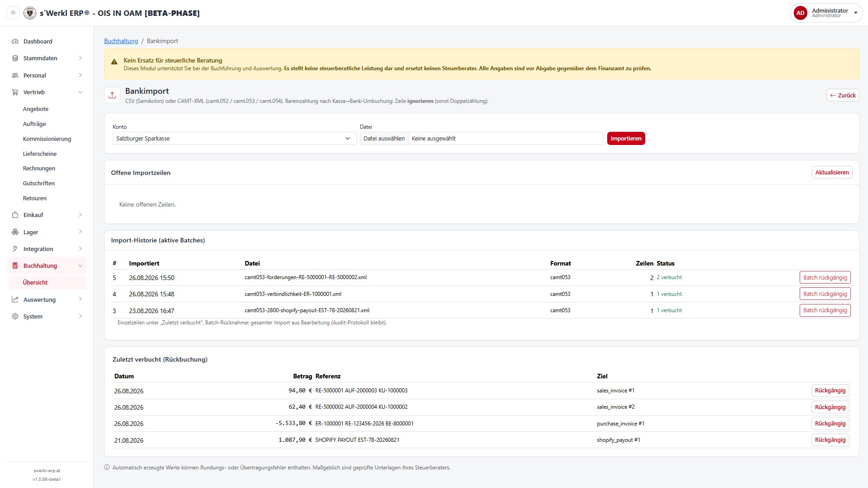
Task: Click the red Importieren button
Action: [x=626, y=138]
